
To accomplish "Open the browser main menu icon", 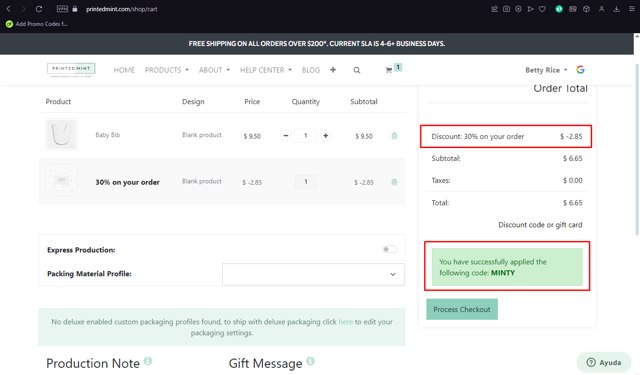I will 631,9.
